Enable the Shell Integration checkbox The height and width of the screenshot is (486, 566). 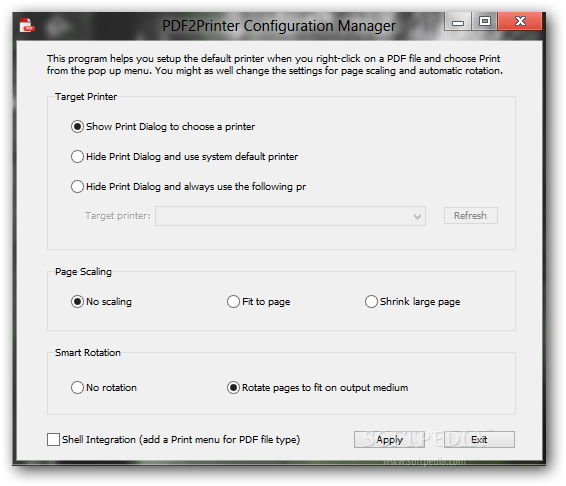point(53,439)
